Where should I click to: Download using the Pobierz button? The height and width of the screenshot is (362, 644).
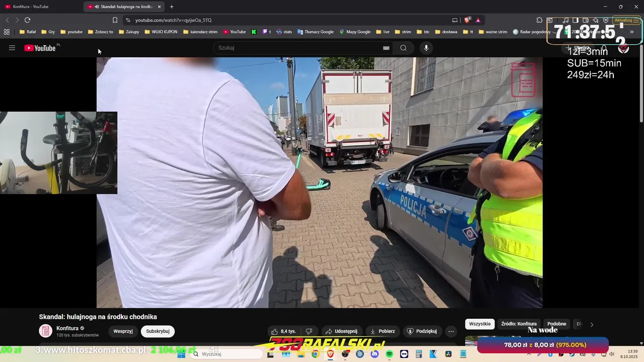(x=382, y=331)
